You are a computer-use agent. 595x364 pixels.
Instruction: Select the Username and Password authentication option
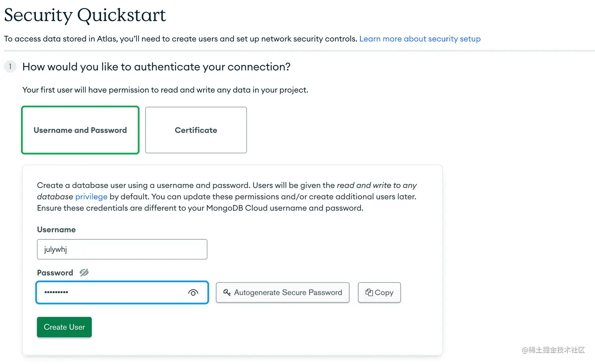pyautogui.click(x=80, y=130)
